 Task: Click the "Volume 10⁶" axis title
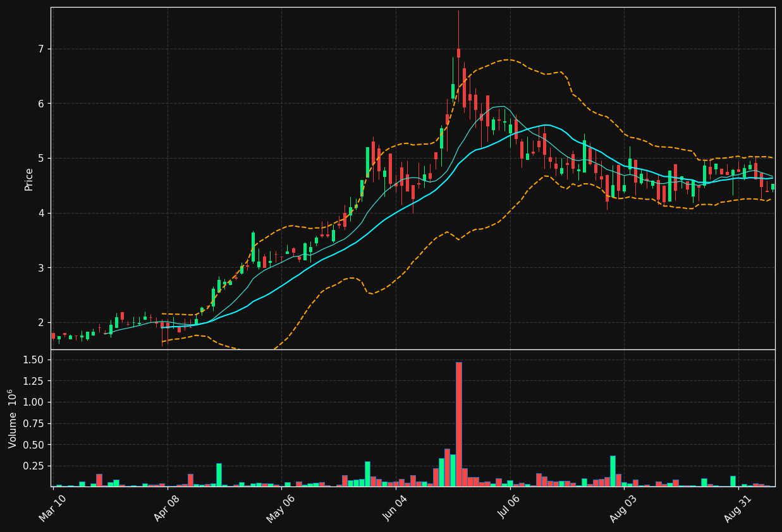coord(12,418)
